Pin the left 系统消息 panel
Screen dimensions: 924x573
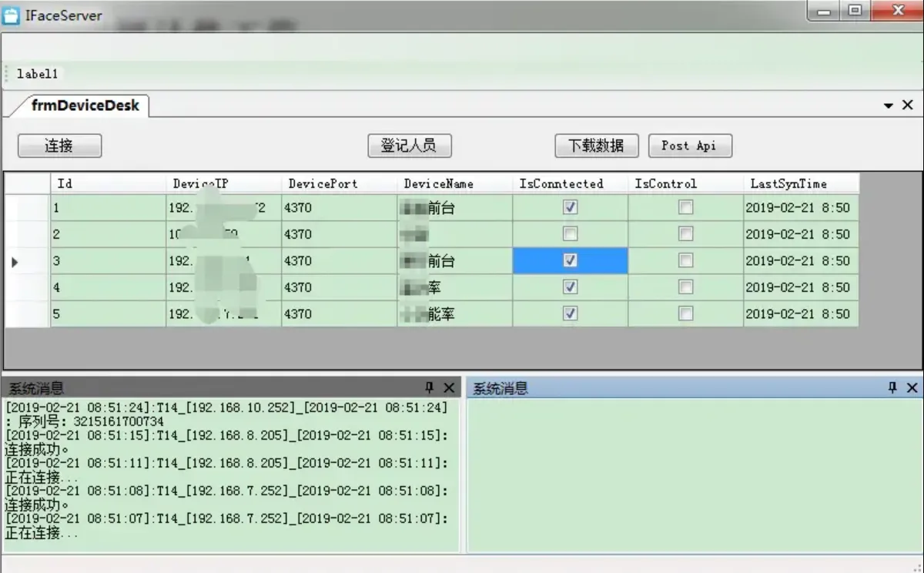[430, 387]
